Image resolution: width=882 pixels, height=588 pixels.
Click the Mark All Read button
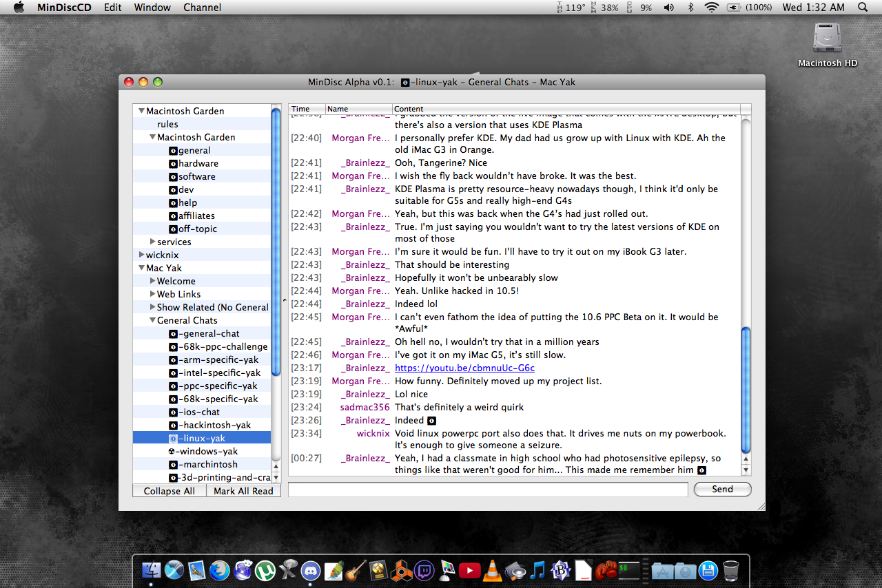coord(243,491)
